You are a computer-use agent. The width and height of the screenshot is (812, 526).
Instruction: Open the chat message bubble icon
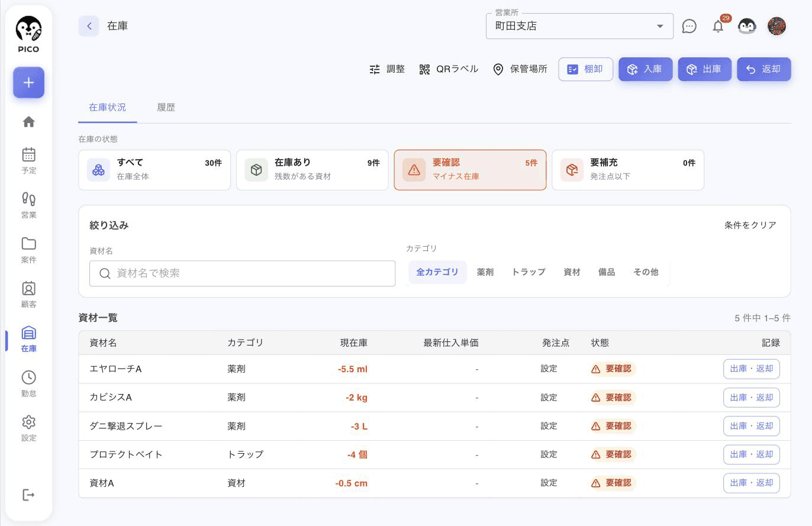[689, 26]
